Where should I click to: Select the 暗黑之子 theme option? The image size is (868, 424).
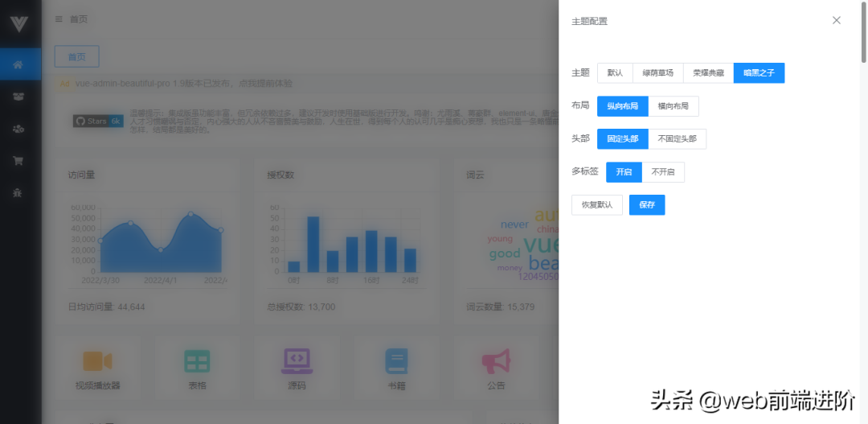[759, 72]
